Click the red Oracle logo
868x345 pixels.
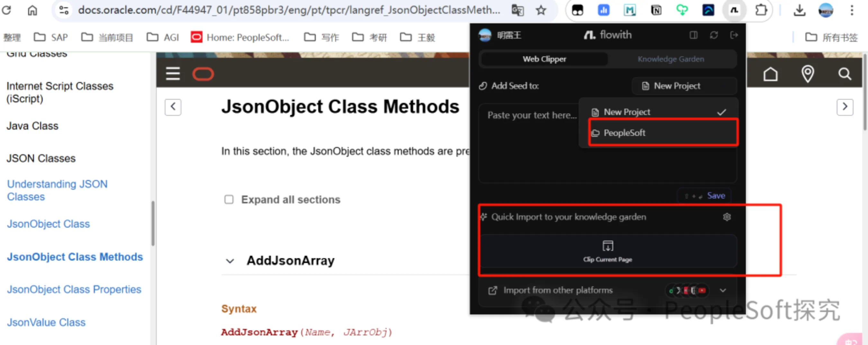pos(203,74)
